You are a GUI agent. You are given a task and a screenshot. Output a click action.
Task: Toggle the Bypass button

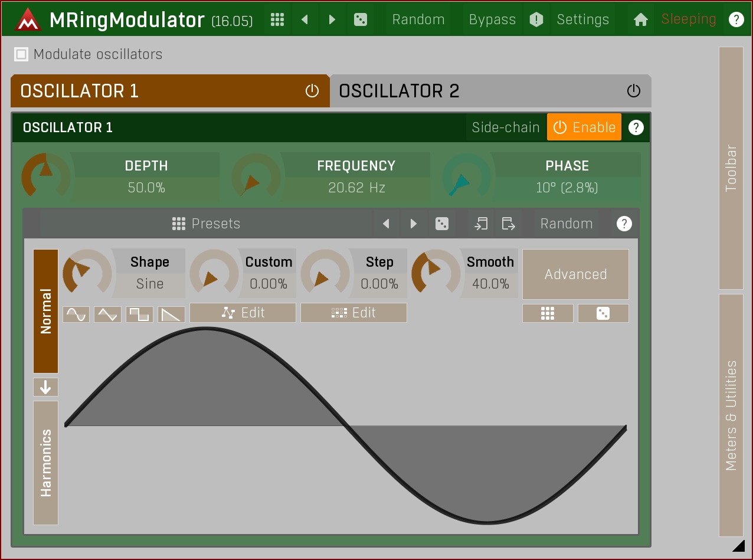(492, 19)
